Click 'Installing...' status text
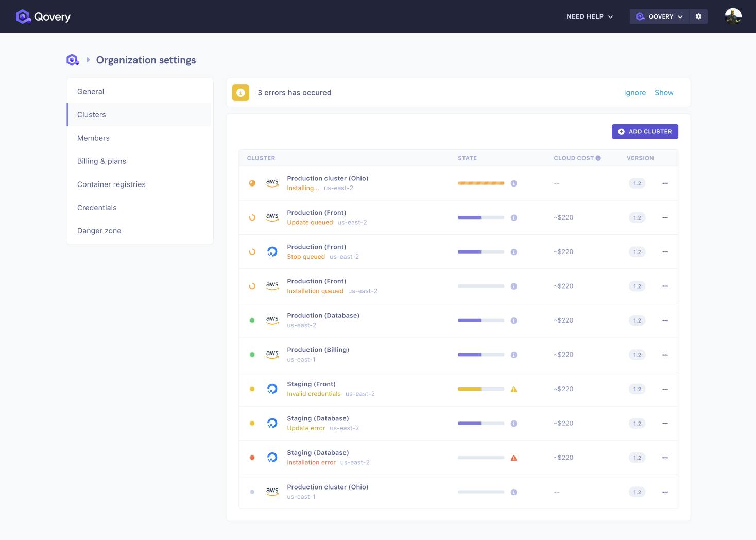The image size is (756, 540). [303, 188]
